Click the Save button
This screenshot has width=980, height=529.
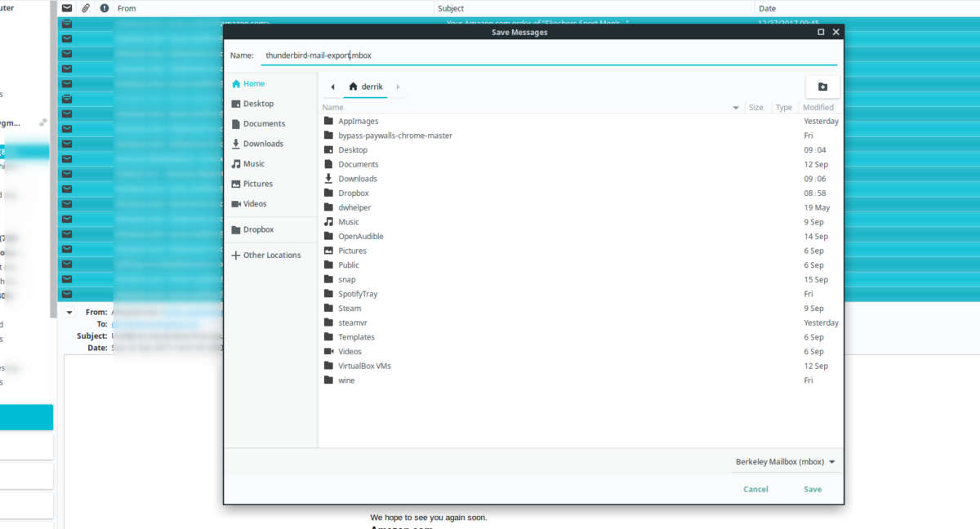[x=812, y=489]
